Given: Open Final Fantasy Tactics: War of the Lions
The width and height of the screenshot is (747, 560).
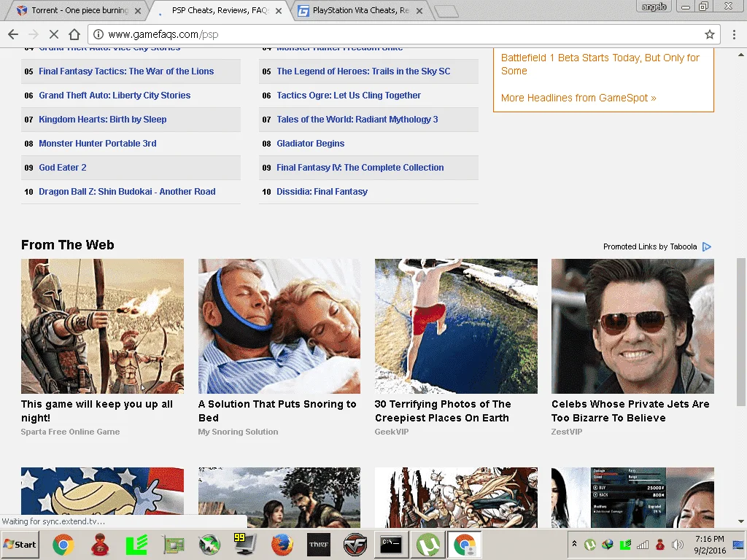Looking at the screenshot, I should coord(126,71).
